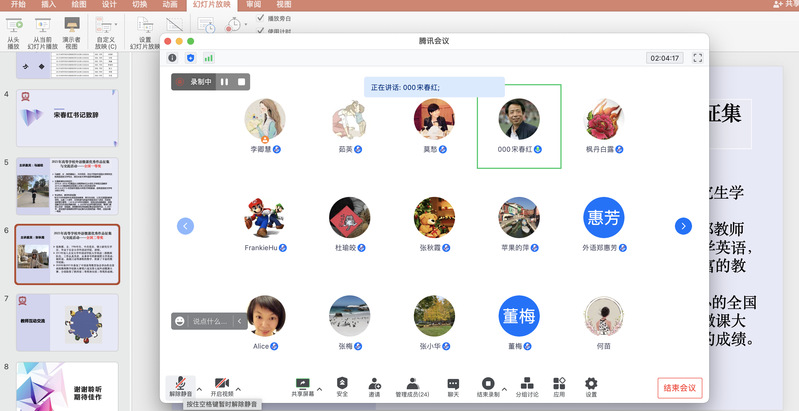The width and height of the screenshot is (799, 411).
Task: Open meeting settings gear icon
Action: click(591, 384)
